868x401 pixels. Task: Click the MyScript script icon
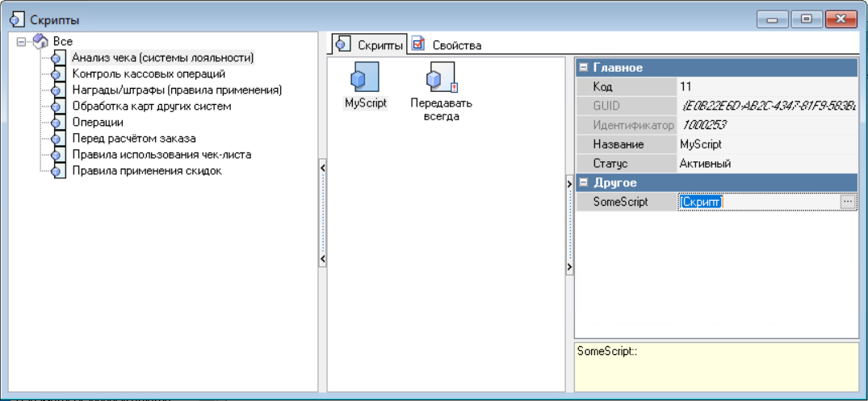pos(365,78)
